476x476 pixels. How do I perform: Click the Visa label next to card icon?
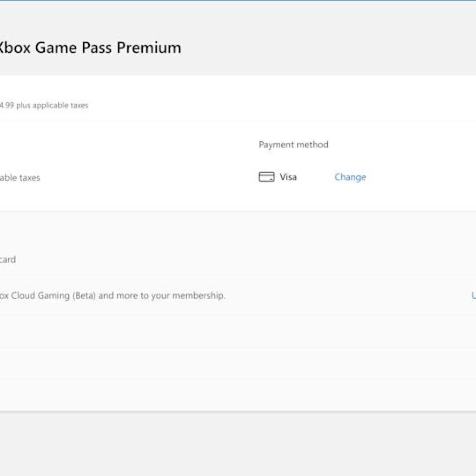point(288,177)
